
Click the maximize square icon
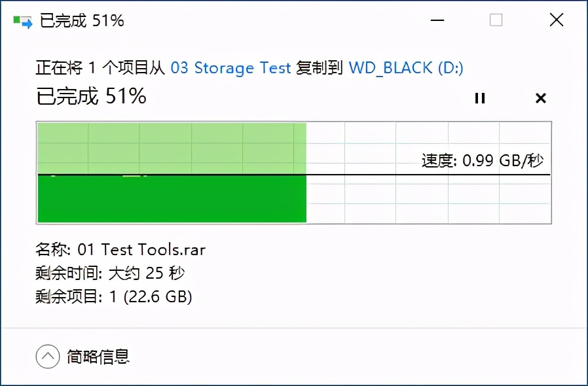click(x=496, y=20)
